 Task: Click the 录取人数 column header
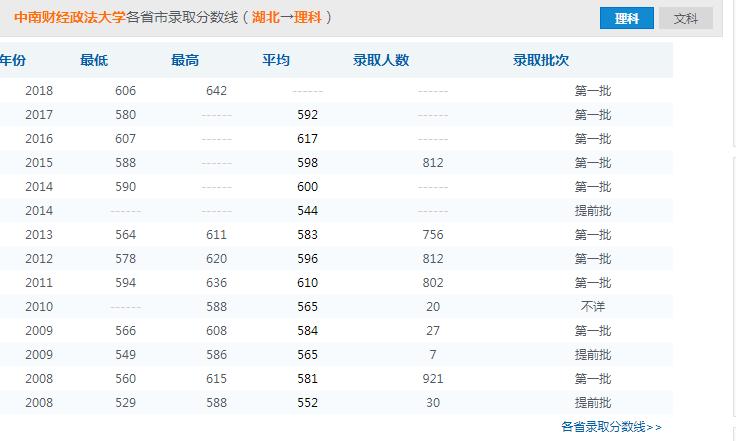pos(381,60)
